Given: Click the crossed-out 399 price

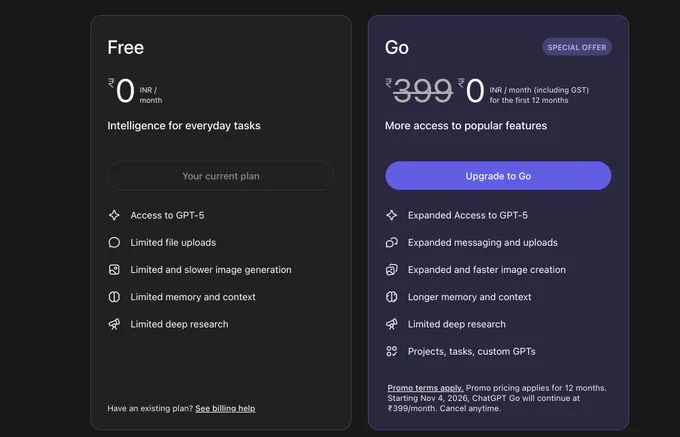Looking at the screenshot, I should pos(423,91).
